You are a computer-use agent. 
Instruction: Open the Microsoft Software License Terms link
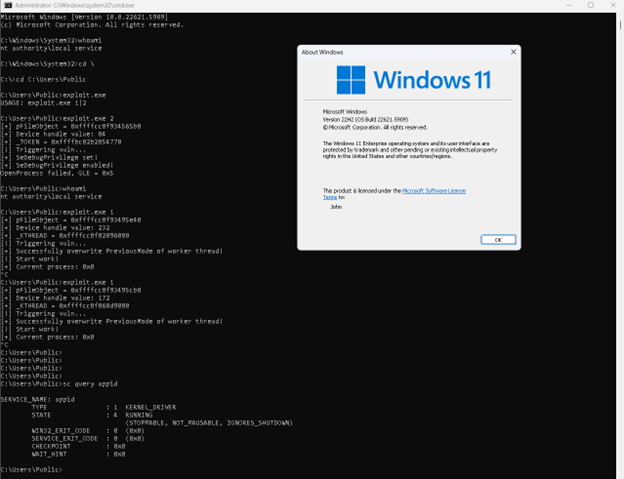(x=433, y=190)
